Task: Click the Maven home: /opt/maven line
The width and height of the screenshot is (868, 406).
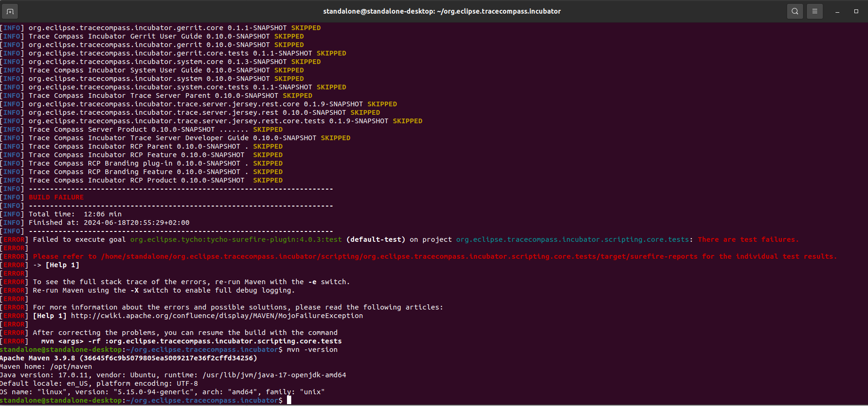Action: pyautogui.click(x=46, y=366)
